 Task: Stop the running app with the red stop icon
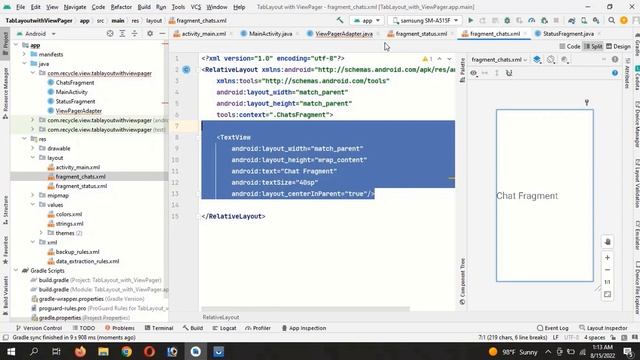click(556, 20)
